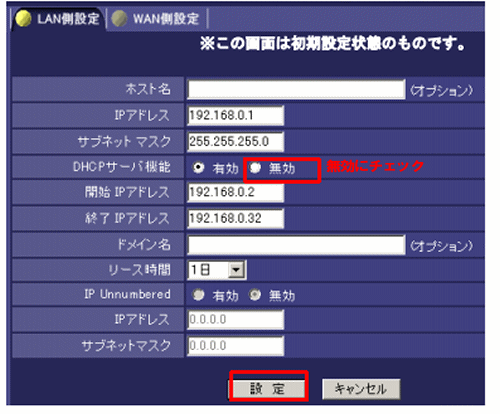Select the LAN側設定 tab
The height and width of the screenshot is (414, 500).
pyautogui.click(x=59, y=19)
